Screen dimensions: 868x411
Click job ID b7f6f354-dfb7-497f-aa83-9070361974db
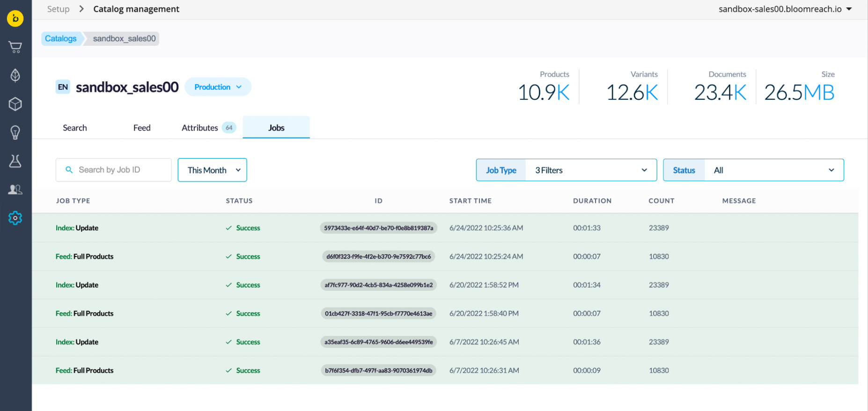(378, 371)
